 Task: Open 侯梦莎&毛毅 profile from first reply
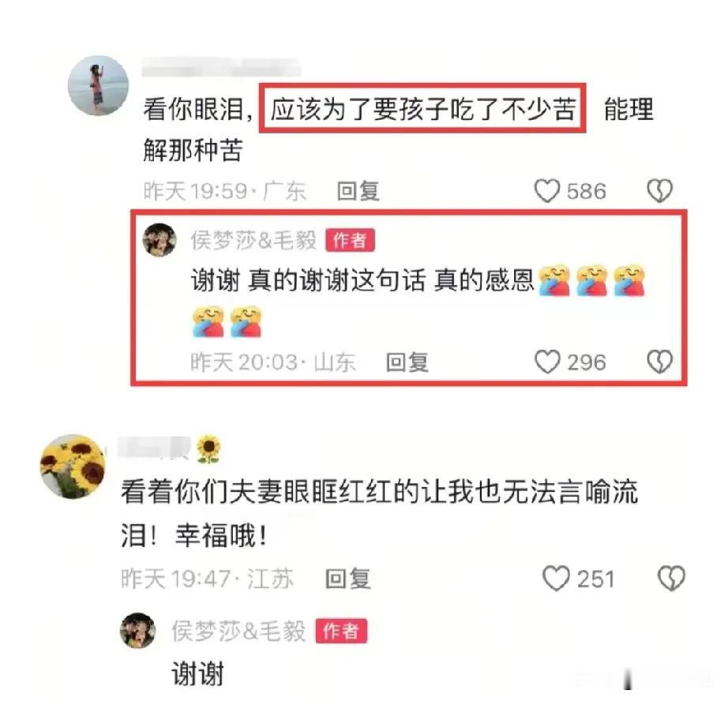point(253,241)
